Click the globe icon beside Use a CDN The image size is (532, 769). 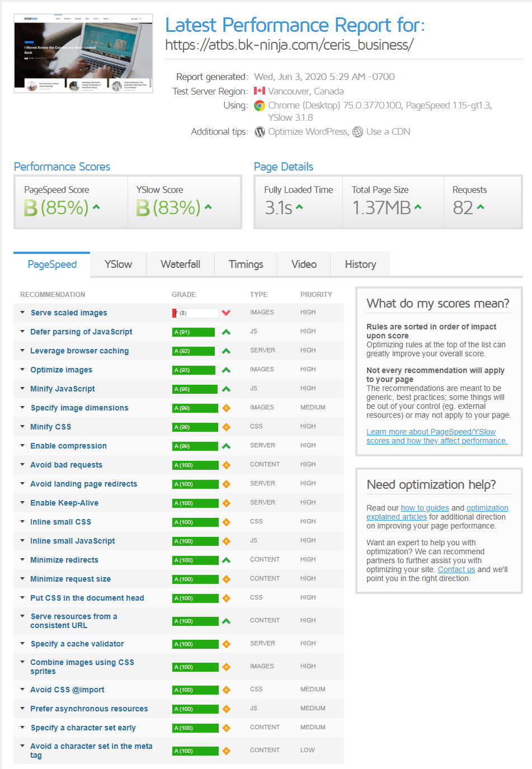pyautogui.click(x=357, y=132)
